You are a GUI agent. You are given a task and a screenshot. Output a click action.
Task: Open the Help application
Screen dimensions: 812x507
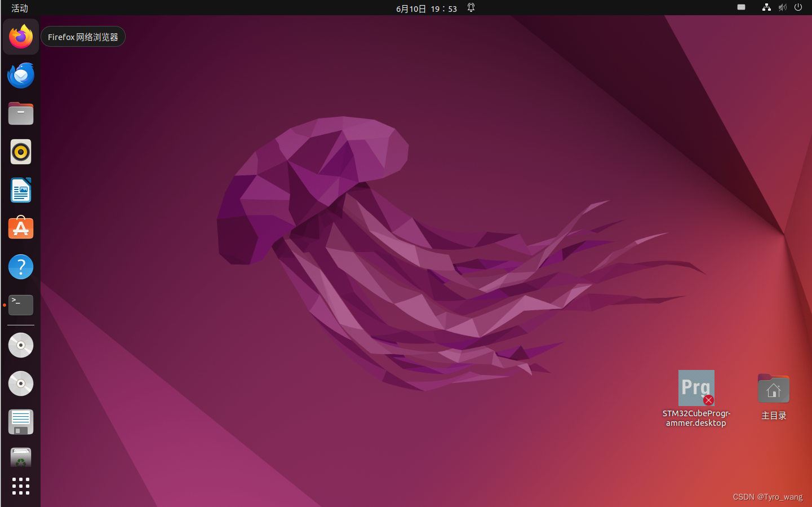20,266
